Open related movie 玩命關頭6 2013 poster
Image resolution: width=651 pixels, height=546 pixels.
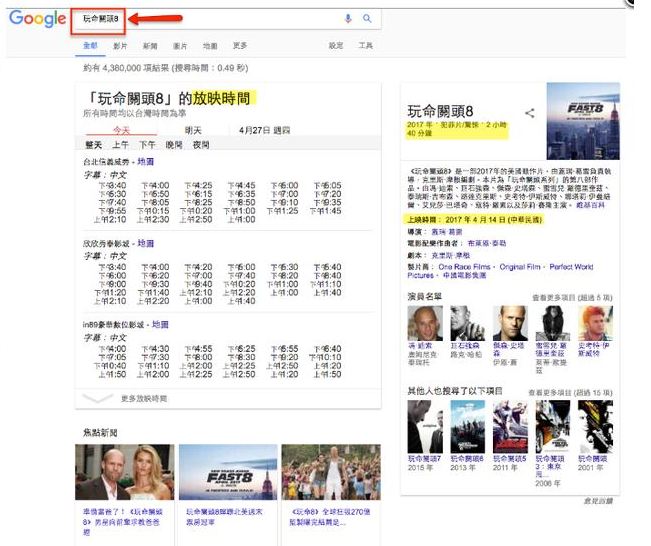(x=467, y=427)
